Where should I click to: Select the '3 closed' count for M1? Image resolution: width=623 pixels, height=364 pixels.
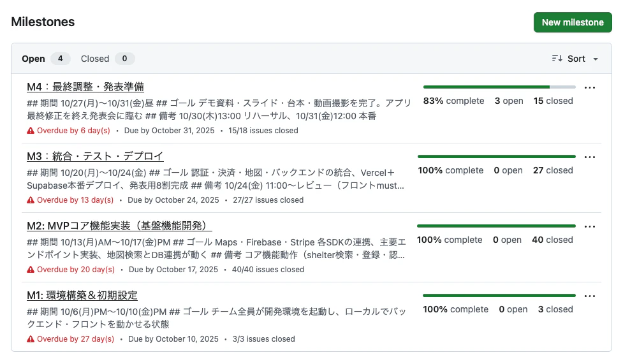point(555,310)
